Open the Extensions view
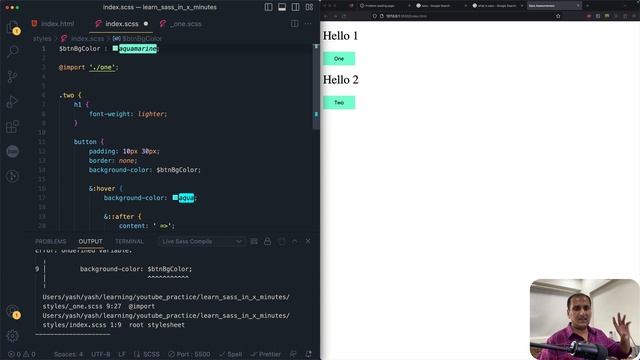Image resolution: width=640 pixels, height=360 pixels. [13, 126]
